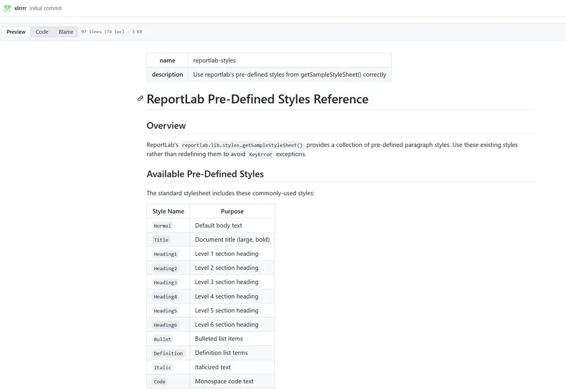The image size is (566, 392).
Task: Click the description value cell
Action: pos(290,74)
